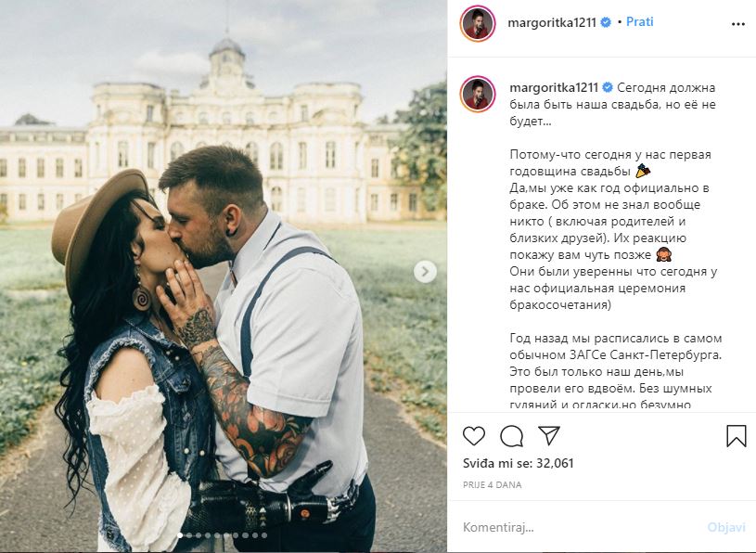Viewport: 756px width, 553px height.
Task: Open comments via speech bubble icon
Action: [x=511, y=436]
